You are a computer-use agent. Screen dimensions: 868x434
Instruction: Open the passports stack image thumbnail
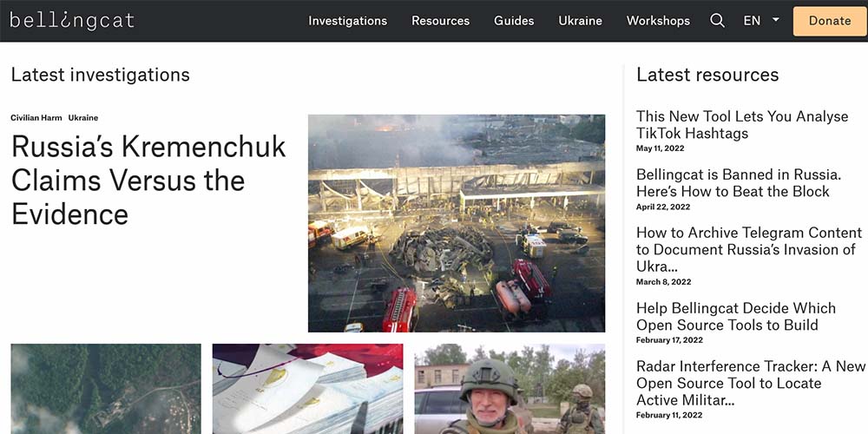(308, 389)
